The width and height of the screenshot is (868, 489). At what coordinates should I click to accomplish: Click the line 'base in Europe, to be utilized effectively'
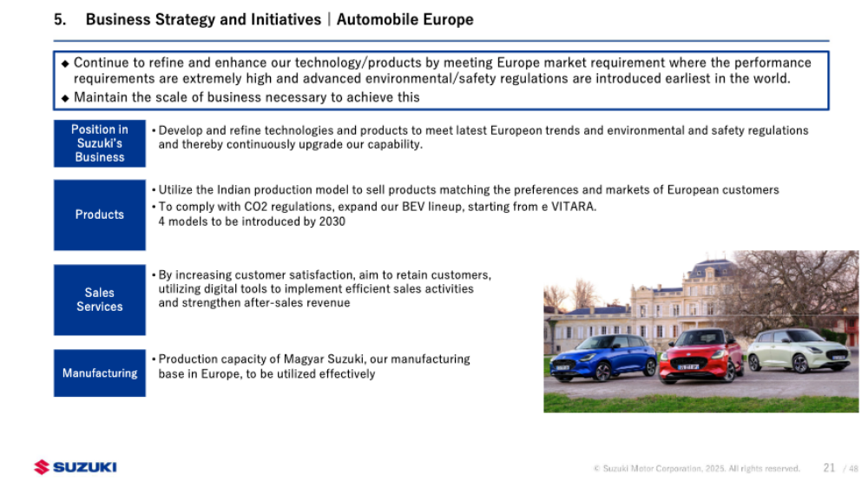tap(266, 374)
